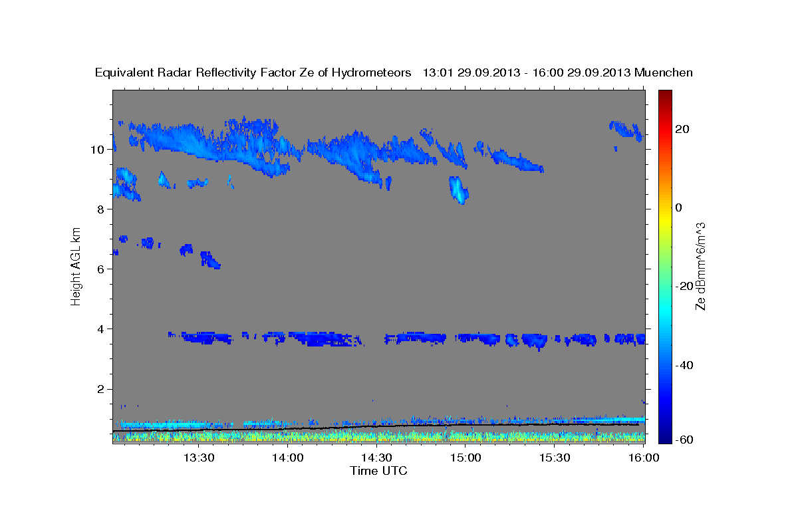Click the date range '13:01 29.09.2013 - 16:00 29.09.2013 Muenchen'
This screenshot has width=798, height=532.
click(558, 72)
